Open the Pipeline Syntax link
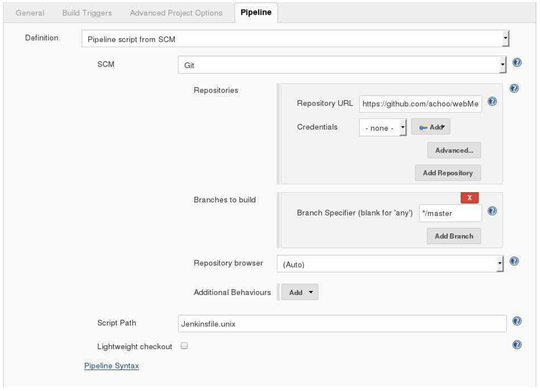This screenshot has width=540, height=391. [x=112, y=366]
